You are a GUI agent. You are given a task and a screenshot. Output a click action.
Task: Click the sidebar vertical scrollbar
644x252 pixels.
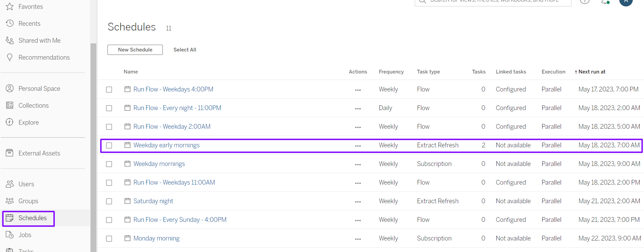tap(93, 146)
